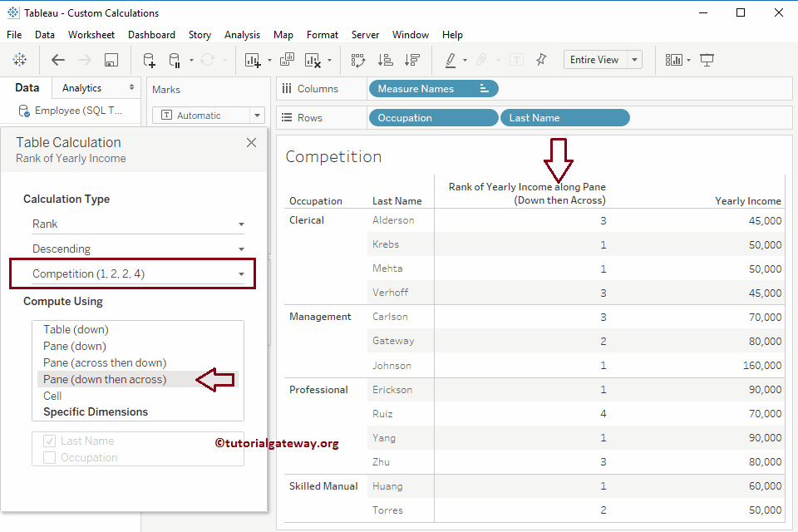Click the New Data Source icon

[x=149, y=60]
